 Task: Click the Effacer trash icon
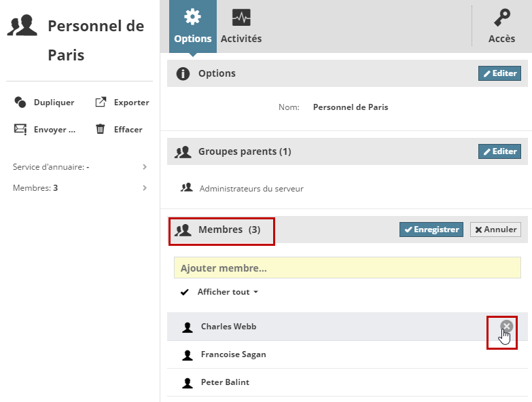pos(101,129)
